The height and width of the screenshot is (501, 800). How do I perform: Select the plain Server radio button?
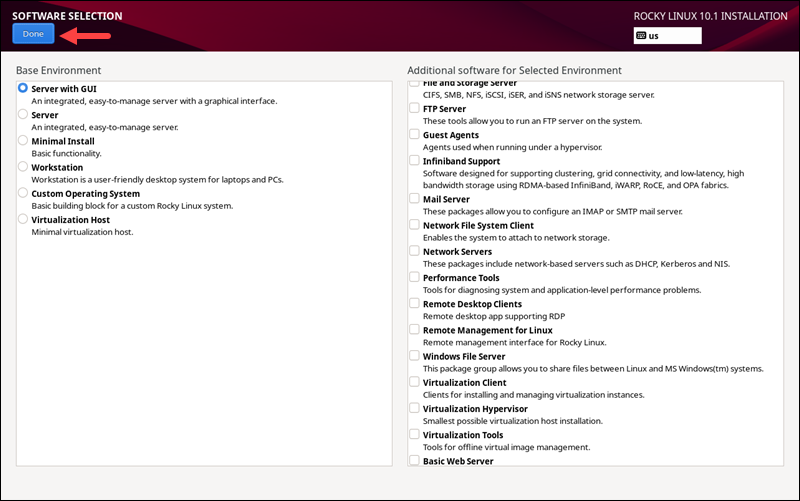[23, 114]
